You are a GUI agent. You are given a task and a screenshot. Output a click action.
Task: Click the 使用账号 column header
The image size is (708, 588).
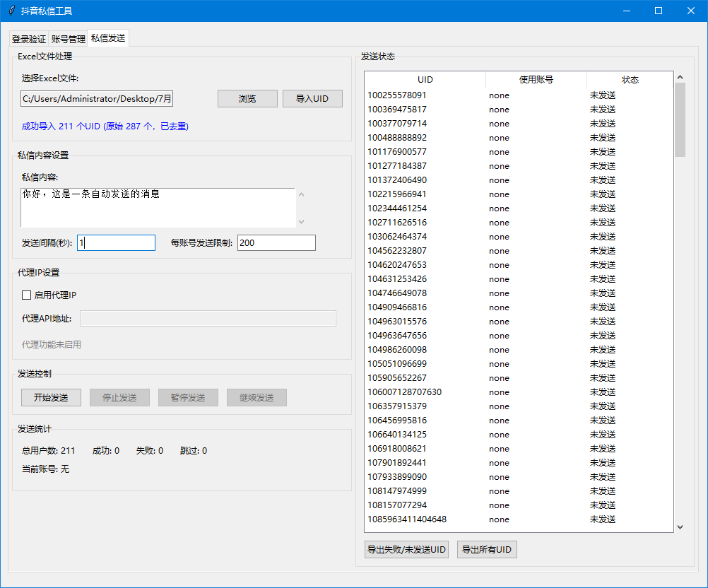coord(536,79)
